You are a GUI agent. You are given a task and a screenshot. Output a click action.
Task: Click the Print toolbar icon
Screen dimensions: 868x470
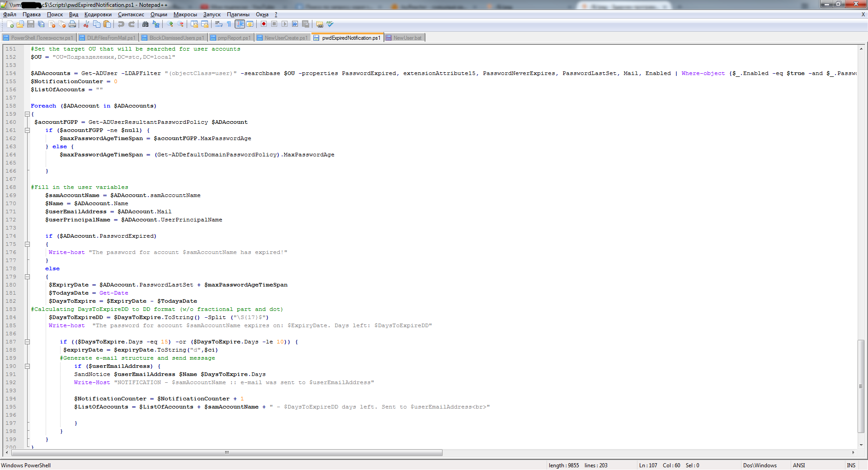tap(72, 24)
